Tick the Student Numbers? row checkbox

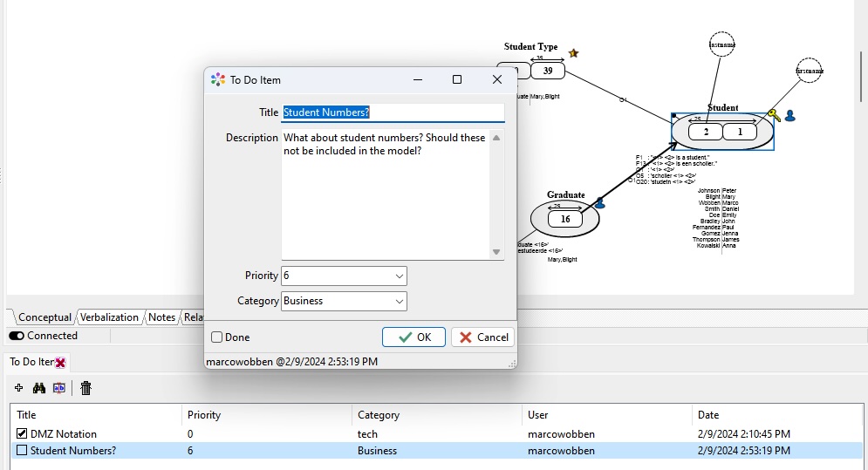point(22,451)
